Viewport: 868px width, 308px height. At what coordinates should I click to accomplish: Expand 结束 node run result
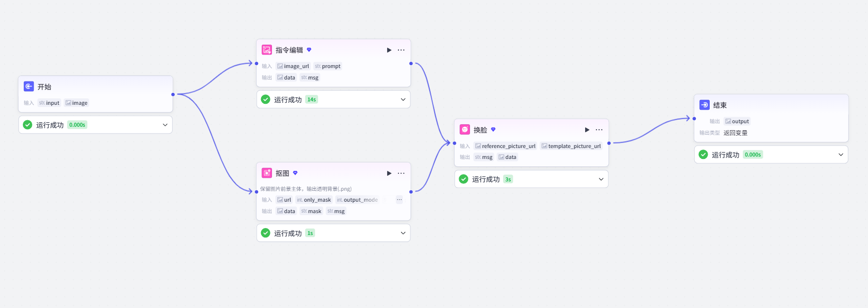point(841,154)
